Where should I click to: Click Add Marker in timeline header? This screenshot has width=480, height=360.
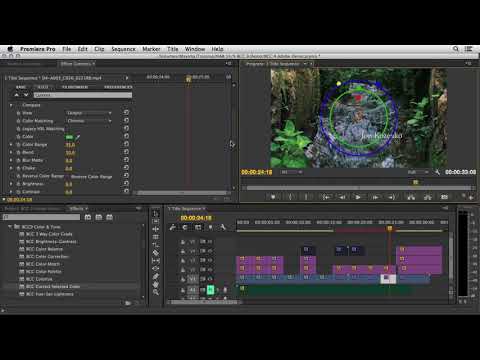pyautogui.click(x=210, y=227)
